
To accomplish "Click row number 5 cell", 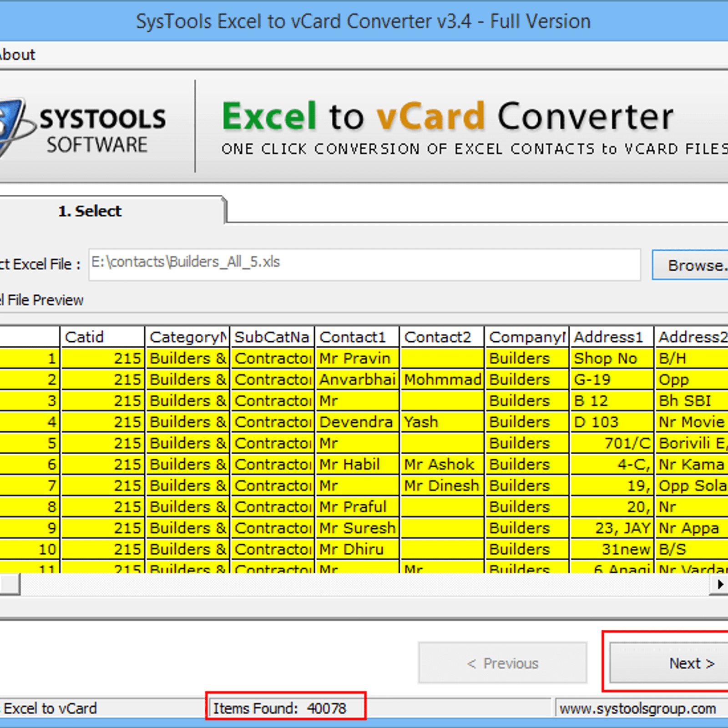I will click(x=30, y=443).
